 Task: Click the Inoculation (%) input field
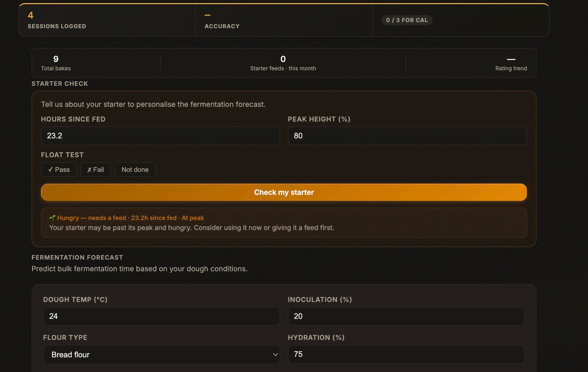(406, 316)
